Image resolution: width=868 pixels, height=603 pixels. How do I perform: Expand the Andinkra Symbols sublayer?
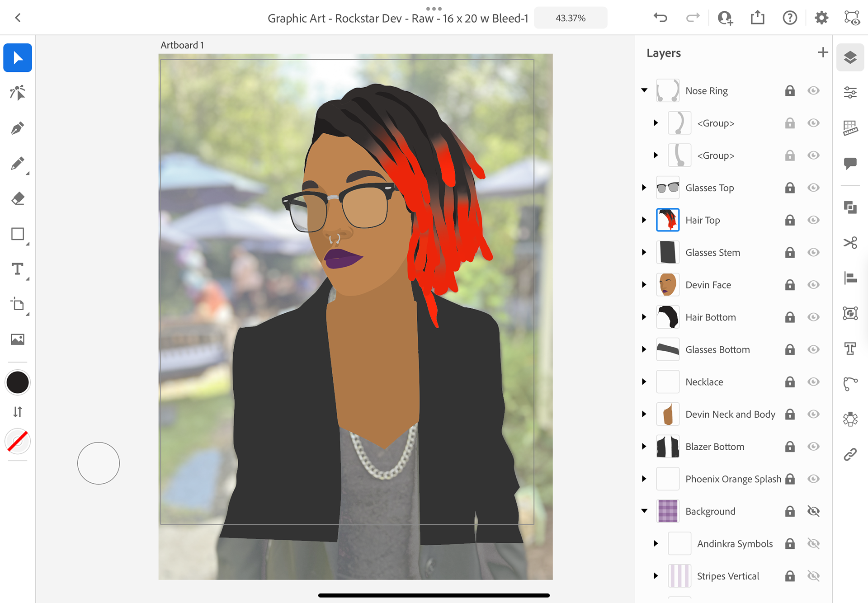656,543
